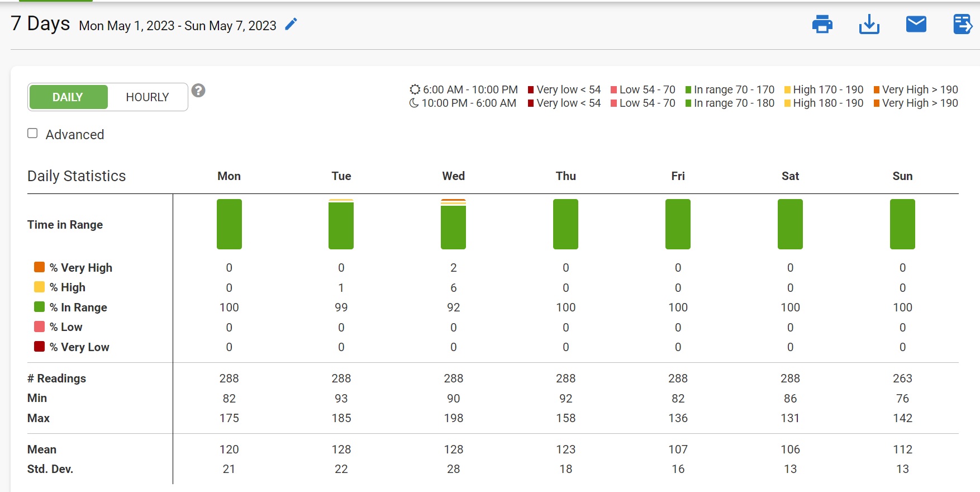Click Wednesday's Max value '198'
Viewport: 980px width, 492px height.
[x=453, y=418]
